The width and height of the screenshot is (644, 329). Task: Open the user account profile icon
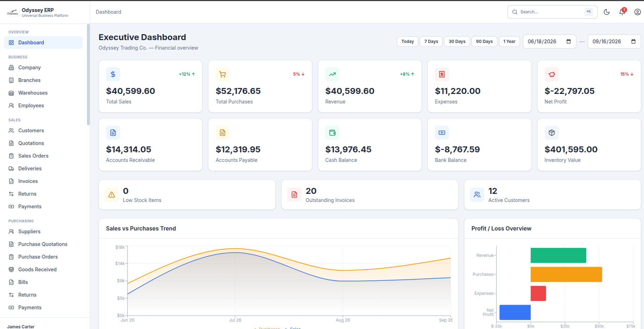638,12
